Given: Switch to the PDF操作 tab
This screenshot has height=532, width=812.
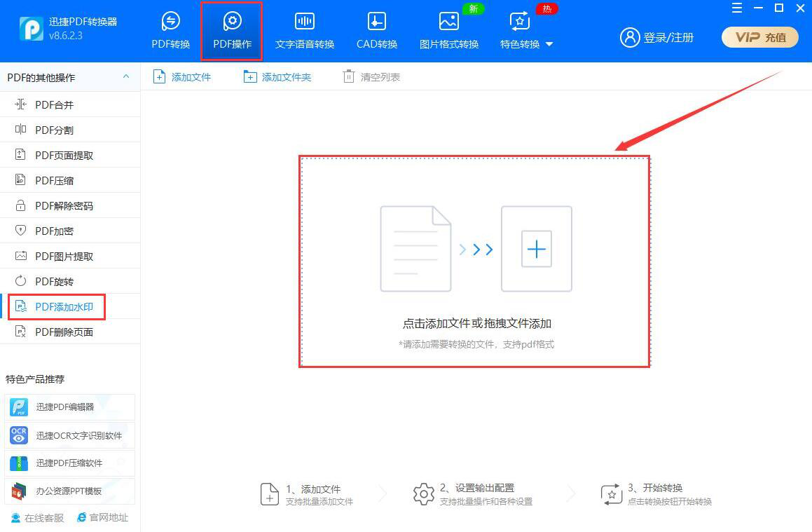Looking at the screenshot, I should click(232, 31).
